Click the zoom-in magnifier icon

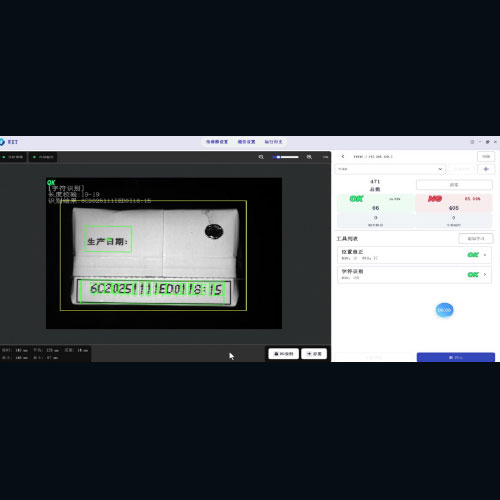[309, 157]
